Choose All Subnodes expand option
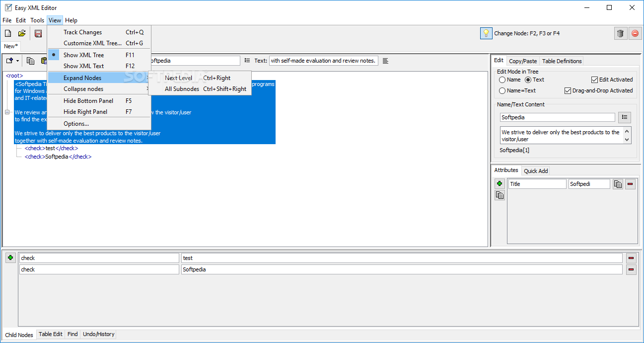Screen dimensions: 644x343 (x=200, y=89)
